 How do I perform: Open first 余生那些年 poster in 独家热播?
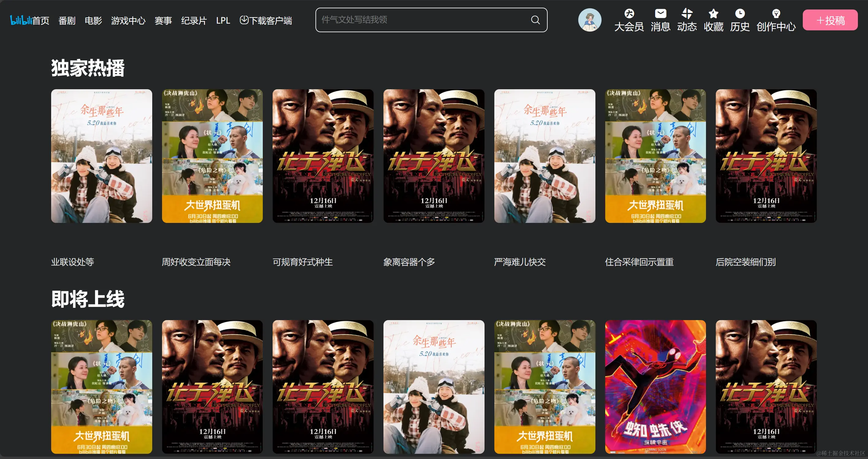click(101, 156)
